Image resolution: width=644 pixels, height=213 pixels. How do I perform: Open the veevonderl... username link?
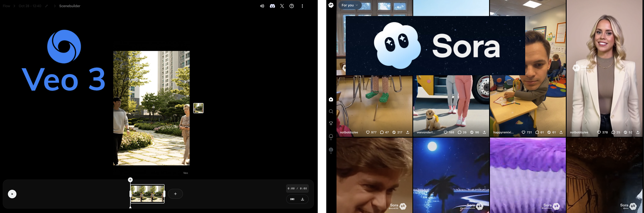[426, 132]
